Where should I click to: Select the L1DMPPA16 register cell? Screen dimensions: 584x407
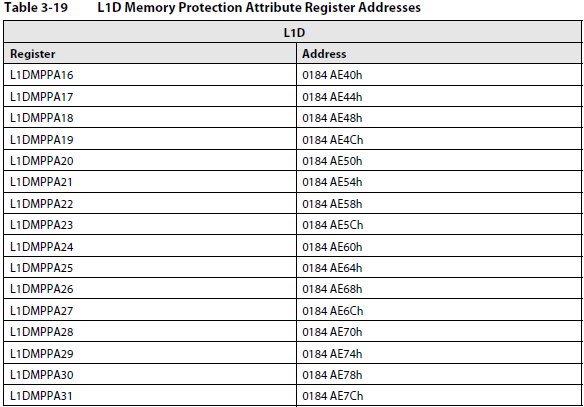tap(150, 75)
